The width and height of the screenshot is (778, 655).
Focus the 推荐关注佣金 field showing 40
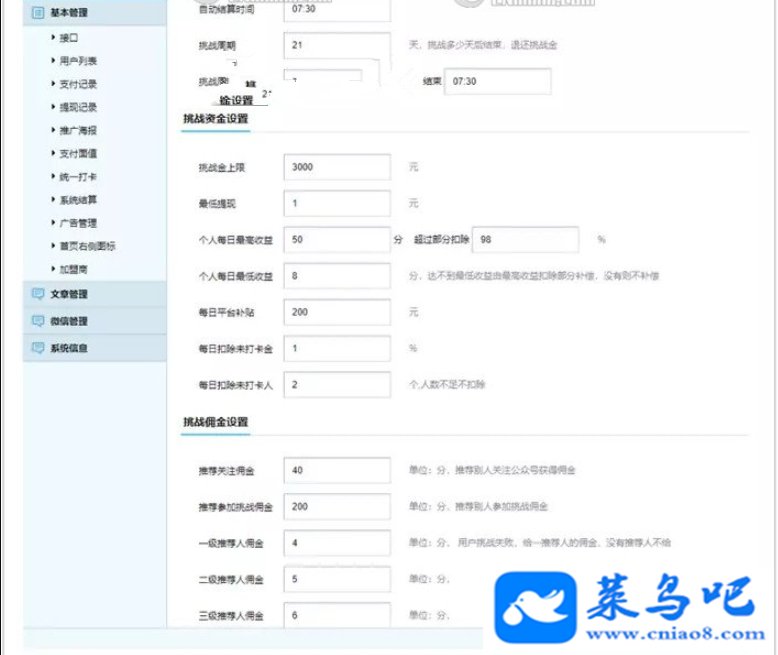pos(337,470)
